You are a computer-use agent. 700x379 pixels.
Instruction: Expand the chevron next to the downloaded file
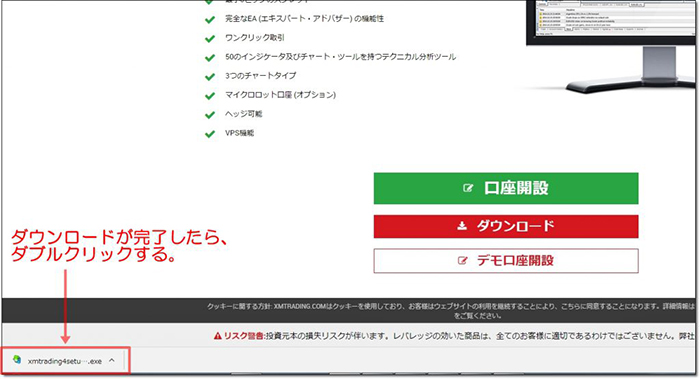[112, 360]
